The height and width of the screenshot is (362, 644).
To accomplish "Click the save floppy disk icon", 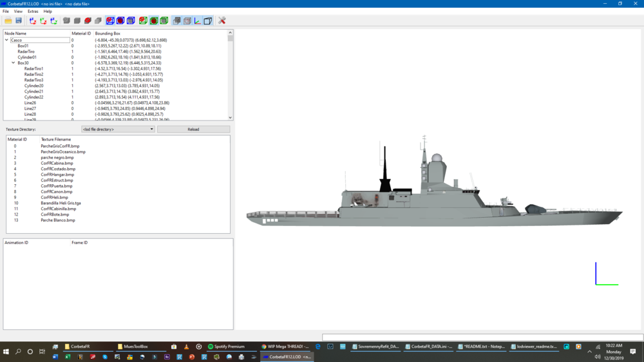I will pyautogui.click(x=19, y=21).
